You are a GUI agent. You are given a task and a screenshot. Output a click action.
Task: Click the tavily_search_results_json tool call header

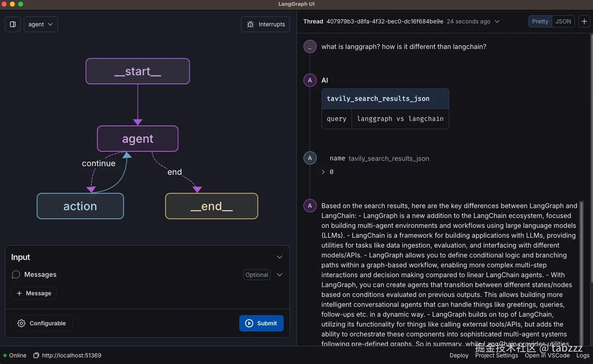[385, 99]
